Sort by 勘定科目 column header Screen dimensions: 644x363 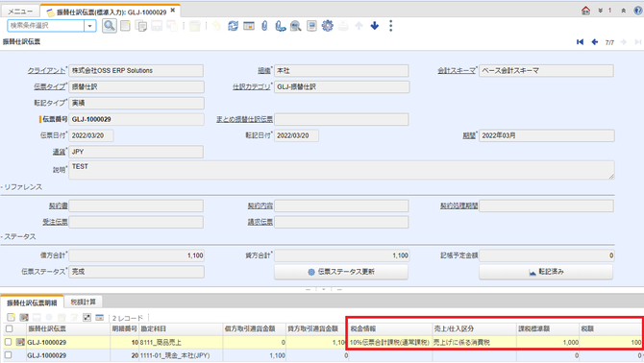click(181, 328)
